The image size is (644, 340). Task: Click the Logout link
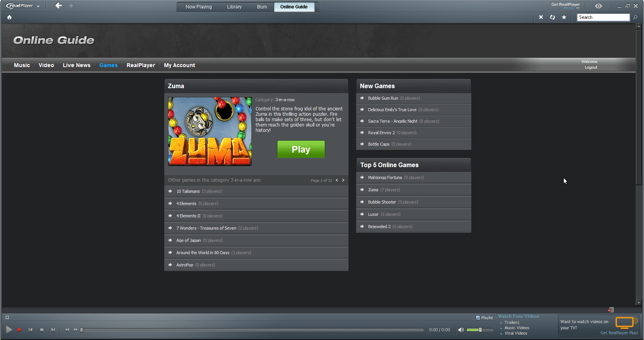click(591, 67)
